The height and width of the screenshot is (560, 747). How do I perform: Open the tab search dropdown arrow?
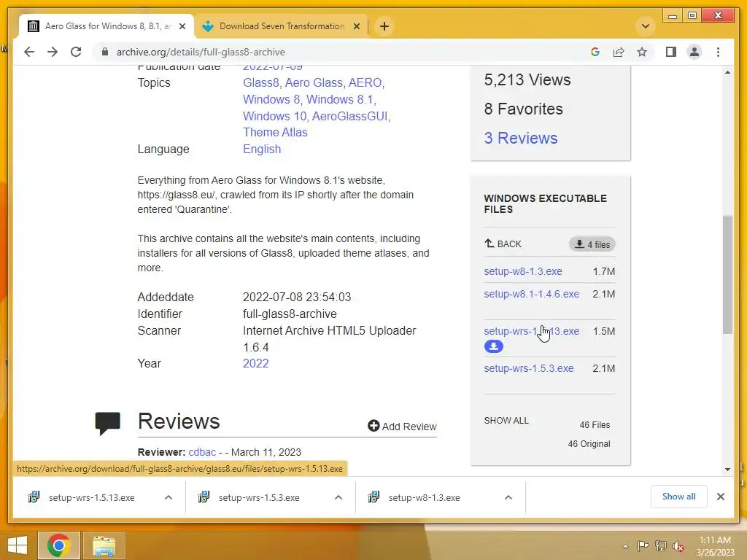(x=646, y=26)
